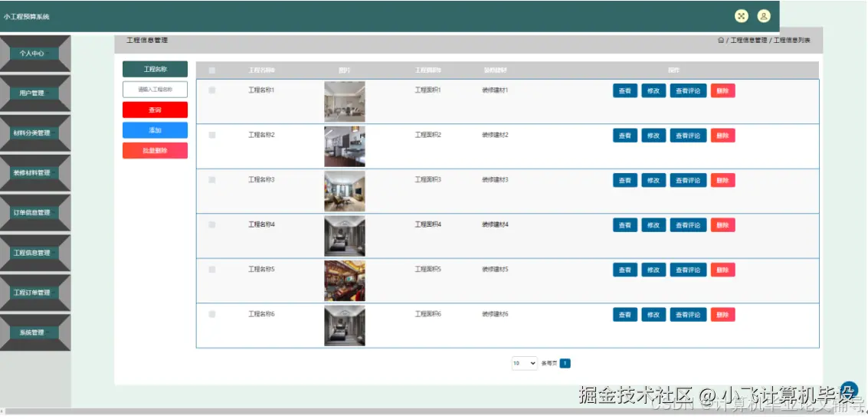Open the thumbnail image of 工程名称6
Image resolution: width=868 pixels, height=419 pixels.
(x=344, y=326)
